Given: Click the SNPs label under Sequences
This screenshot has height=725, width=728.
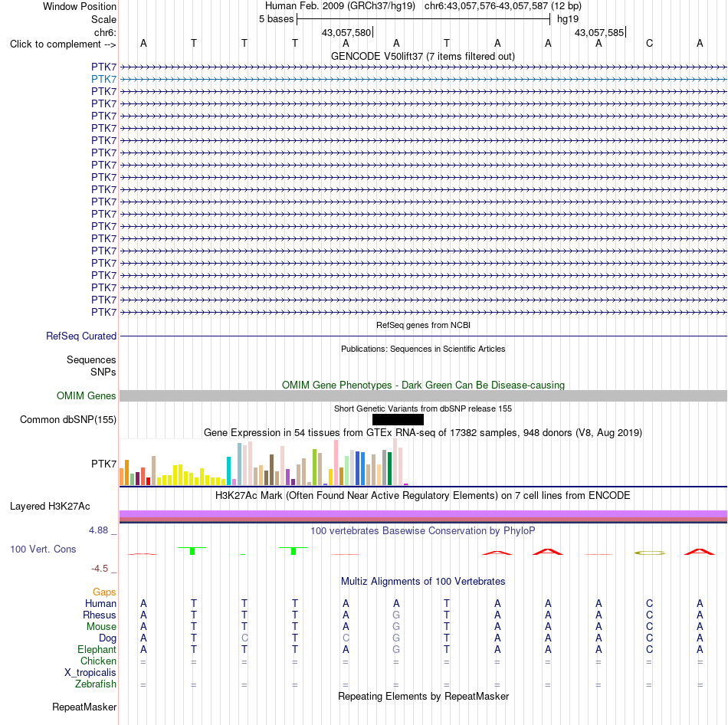Looking at the screenshot, I should point(103,372).
